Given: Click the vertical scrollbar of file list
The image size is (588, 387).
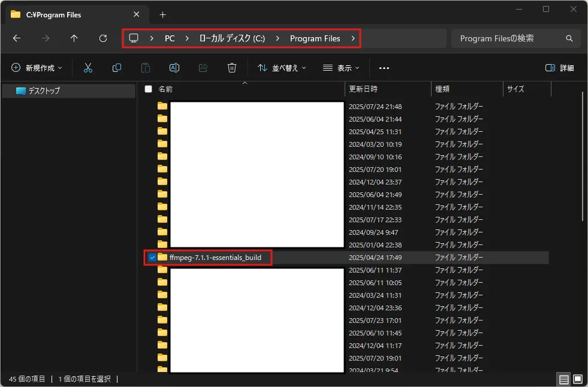Looking at the screenshot, I should point(583,158).
